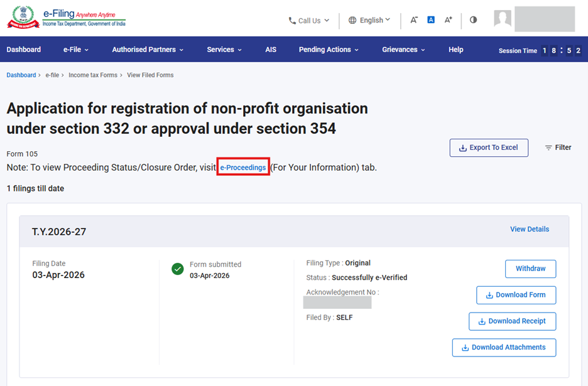Expand the Authorised Partners menu
The image size is (588, 386).
click(148, 50)
